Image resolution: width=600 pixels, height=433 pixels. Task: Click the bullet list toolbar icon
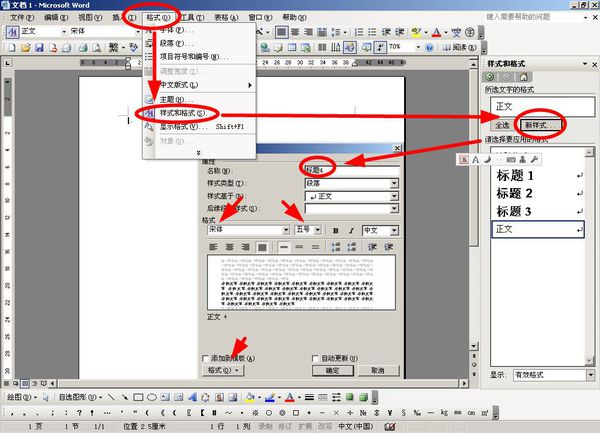[x=372, y=32]
